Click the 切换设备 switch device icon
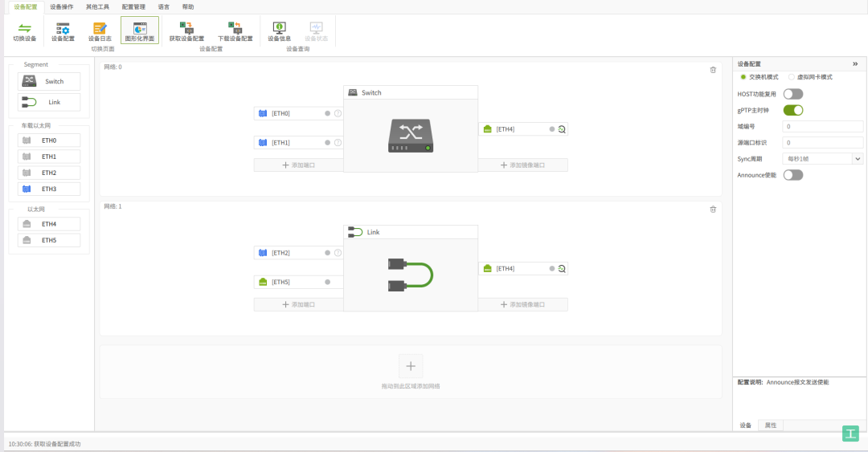The image size is (868, 452). [24, 31]
